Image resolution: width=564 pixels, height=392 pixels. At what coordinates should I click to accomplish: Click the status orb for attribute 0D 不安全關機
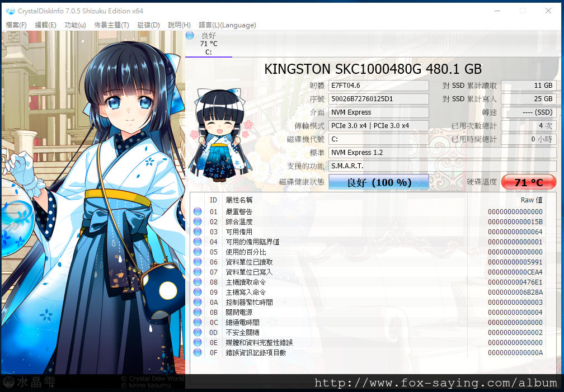[198, 332]
